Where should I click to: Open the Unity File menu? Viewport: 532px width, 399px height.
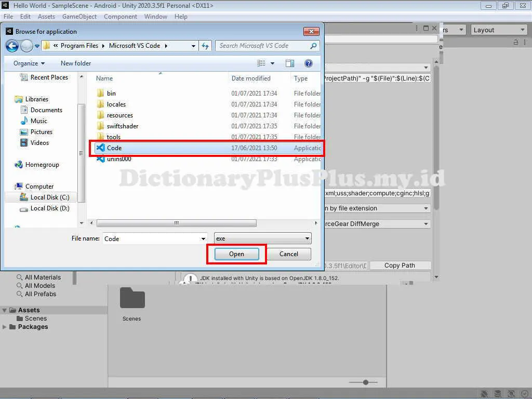pos(8,17)
